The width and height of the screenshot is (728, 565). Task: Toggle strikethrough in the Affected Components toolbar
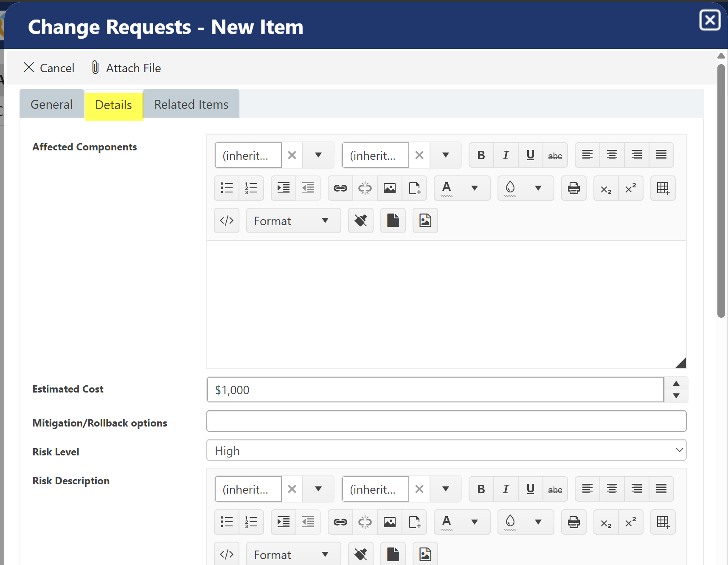click(555, 155)
